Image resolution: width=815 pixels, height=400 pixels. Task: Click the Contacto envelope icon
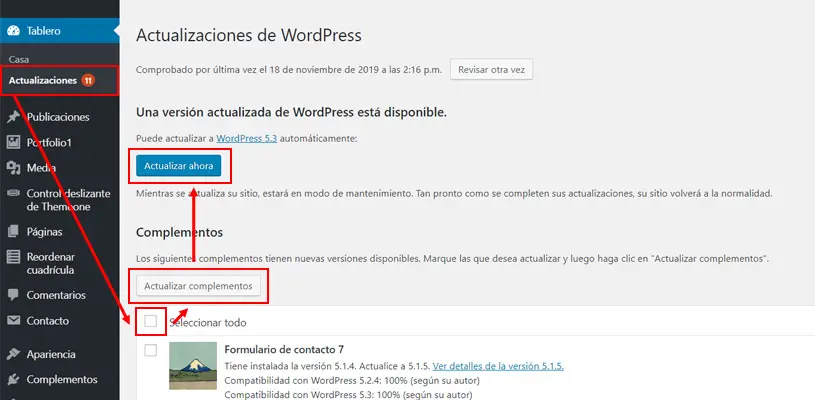coord(14,321)
